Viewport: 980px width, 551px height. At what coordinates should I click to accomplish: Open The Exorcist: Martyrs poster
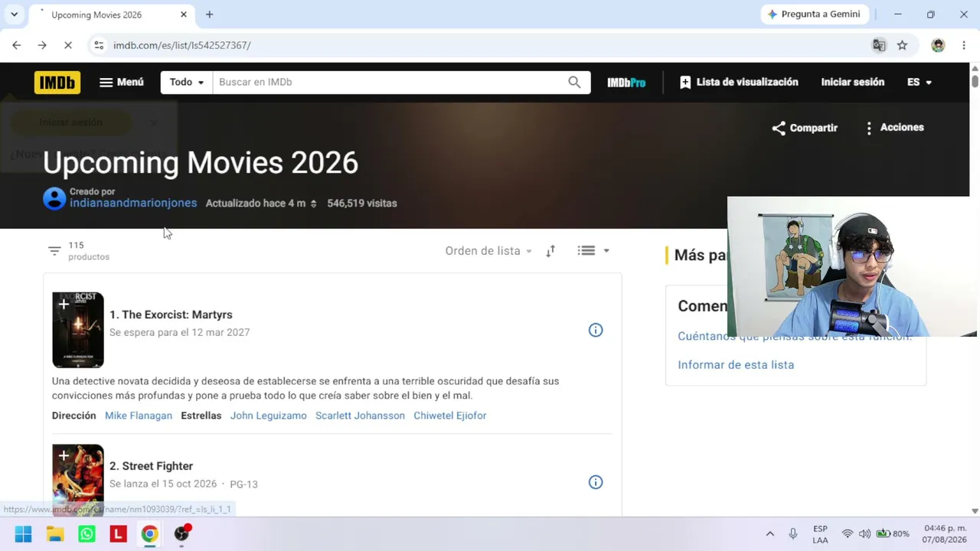pyautogui.click(x=78, y=330)
